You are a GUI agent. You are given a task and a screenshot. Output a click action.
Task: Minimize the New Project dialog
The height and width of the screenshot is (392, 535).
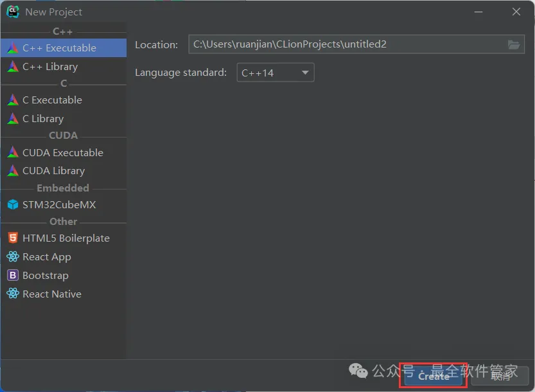pos(478,12)
